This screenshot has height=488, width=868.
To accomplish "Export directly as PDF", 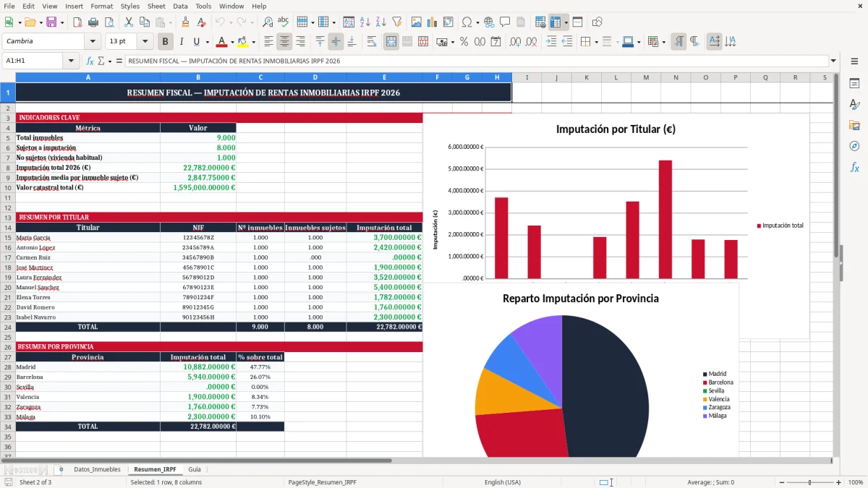I will tap(77, 22).
